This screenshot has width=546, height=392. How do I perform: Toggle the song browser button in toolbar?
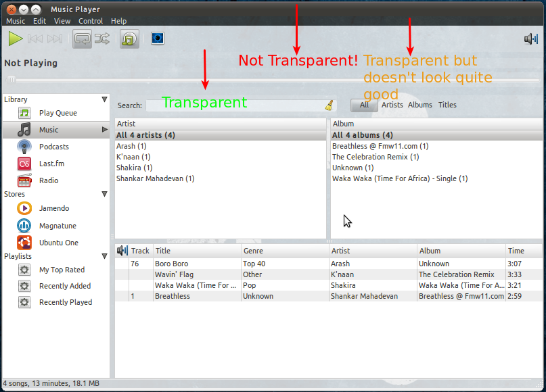click(x=129, y=39)
